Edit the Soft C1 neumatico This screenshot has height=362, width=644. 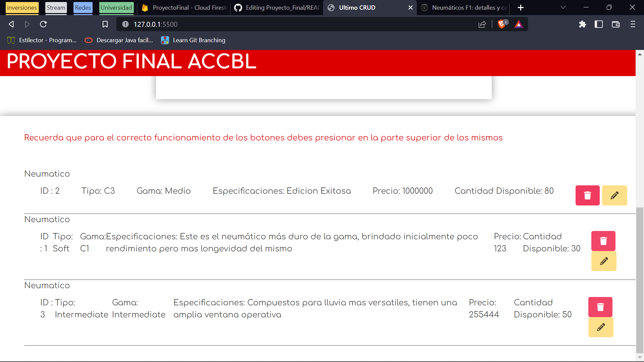[604, 261]
